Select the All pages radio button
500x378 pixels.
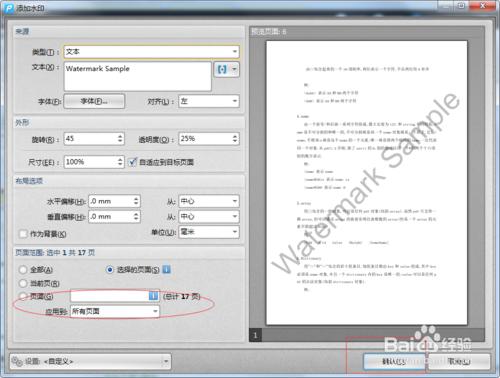[x=23, y=269]
